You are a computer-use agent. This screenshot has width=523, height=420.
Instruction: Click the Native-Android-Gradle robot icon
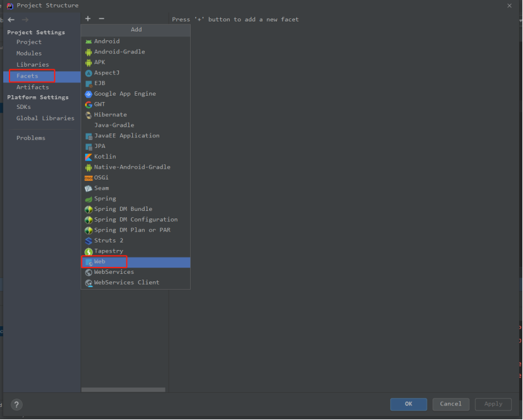tap(88, 167)
